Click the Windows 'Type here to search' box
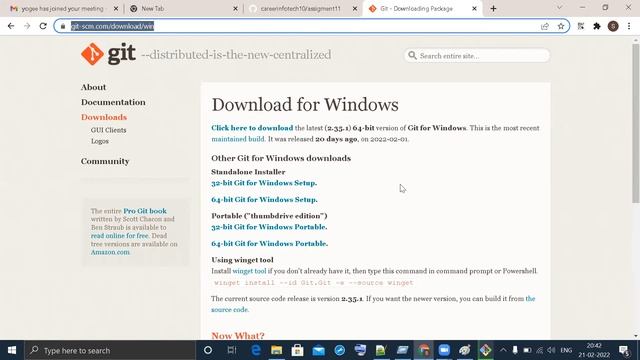 click(110, 350)
